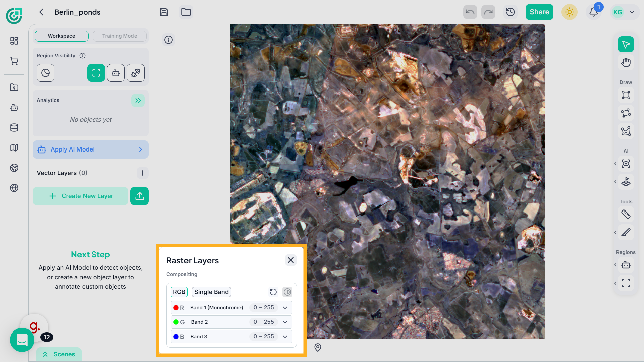Open Apply AI Model

pyautogui.click(x=91, y=149)
